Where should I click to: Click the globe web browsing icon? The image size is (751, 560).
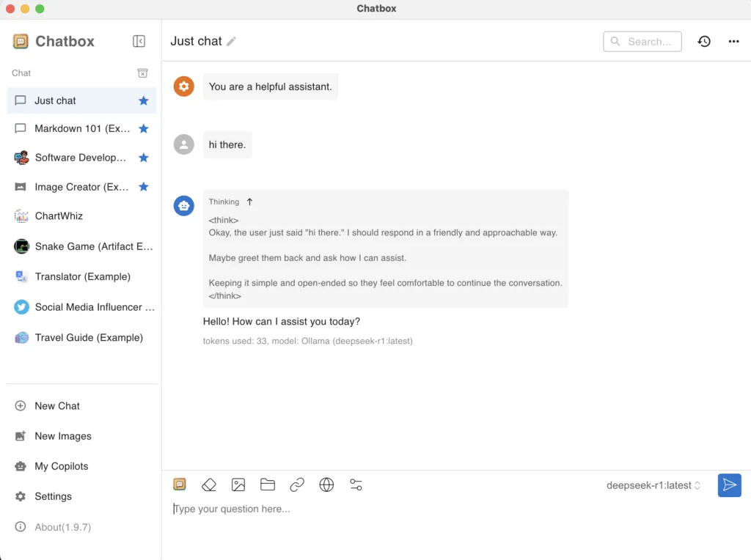pos(326,485)
